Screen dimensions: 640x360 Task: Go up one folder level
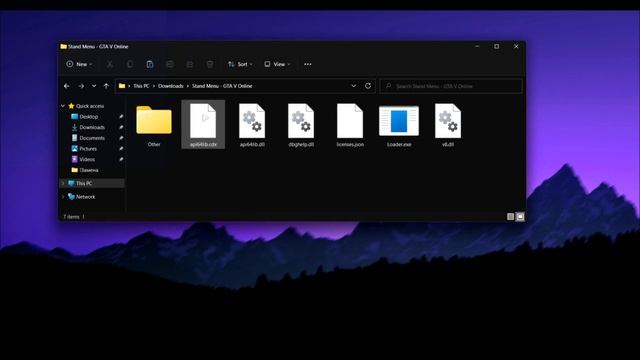pyautogui.click(x=106, y=86)
